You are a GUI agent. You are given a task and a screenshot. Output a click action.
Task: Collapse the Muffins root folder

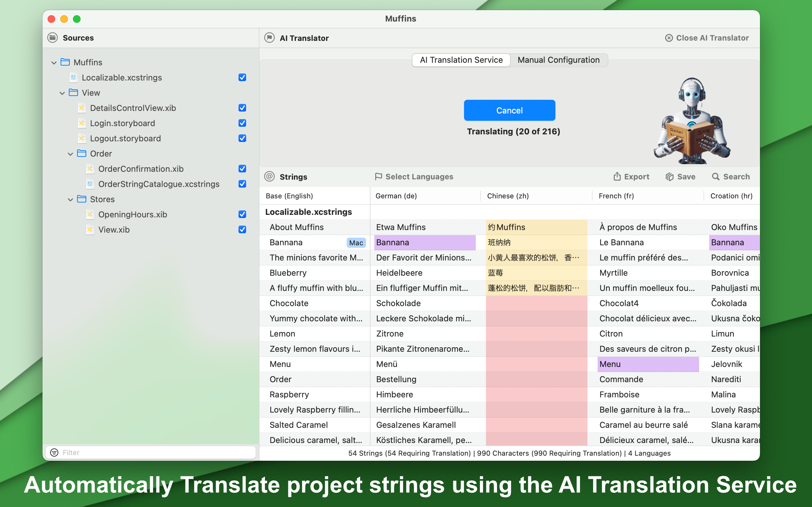point(54,63)
